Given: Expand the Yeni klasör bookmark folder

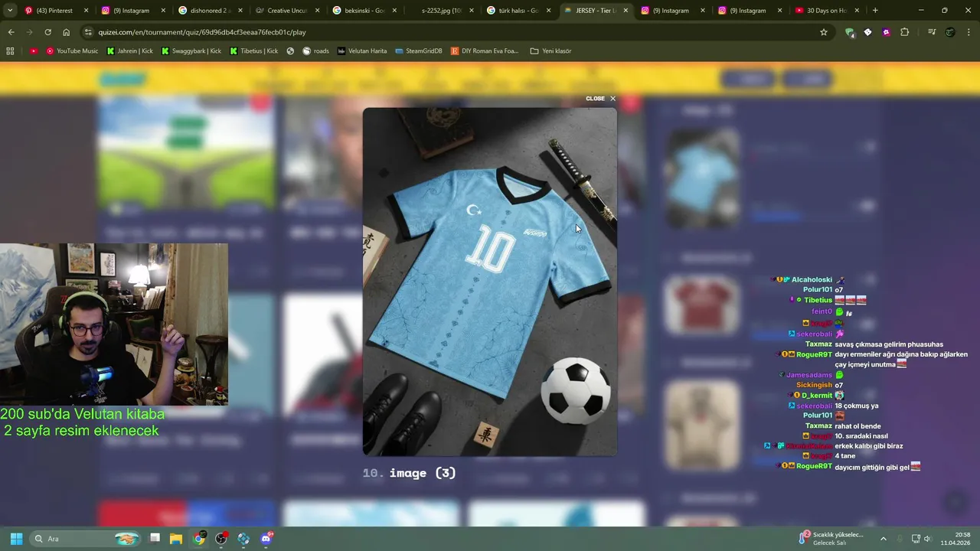Looking at the screenshot, I should click(x=550, y=51).
